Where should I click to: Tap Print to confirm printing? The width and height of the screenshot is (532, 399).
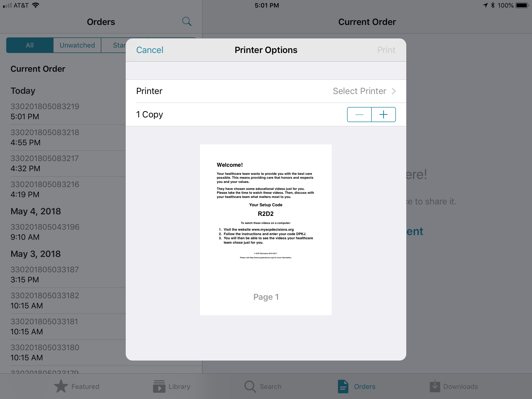click(x=386, y=50)
